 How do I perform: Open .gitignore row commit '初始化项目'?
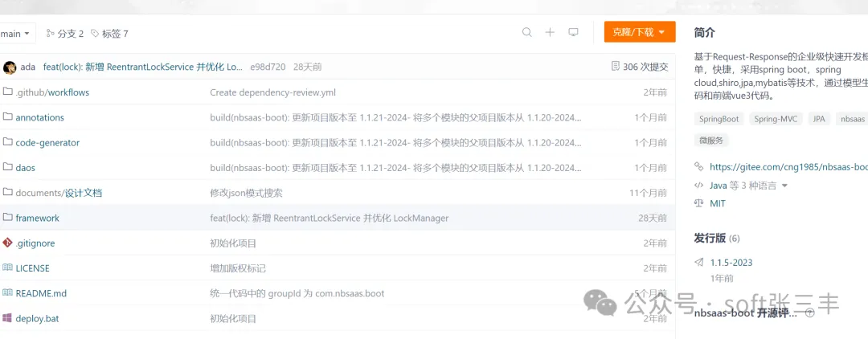point(233,243)
